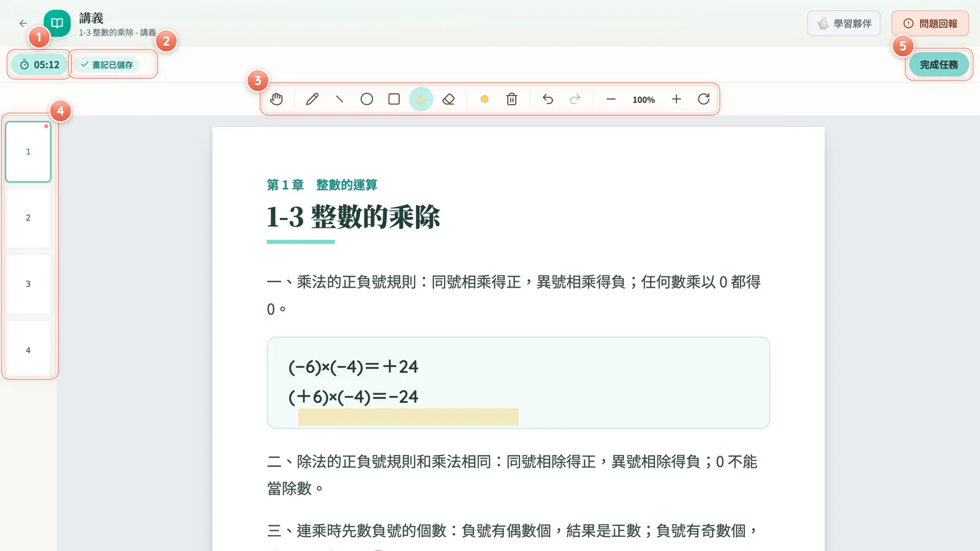
Task: Zoom out with the minus button
Action: [x=611, y=99]
